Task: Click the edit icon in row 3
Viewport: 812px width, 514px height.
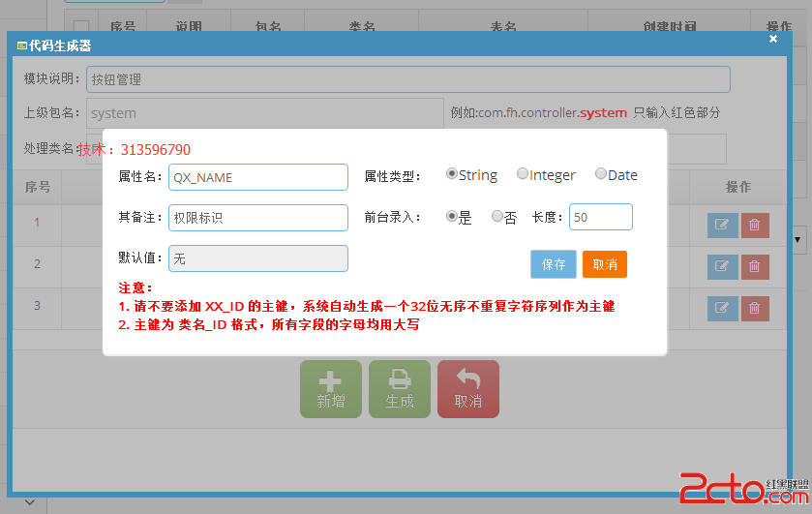Action: 722,308
